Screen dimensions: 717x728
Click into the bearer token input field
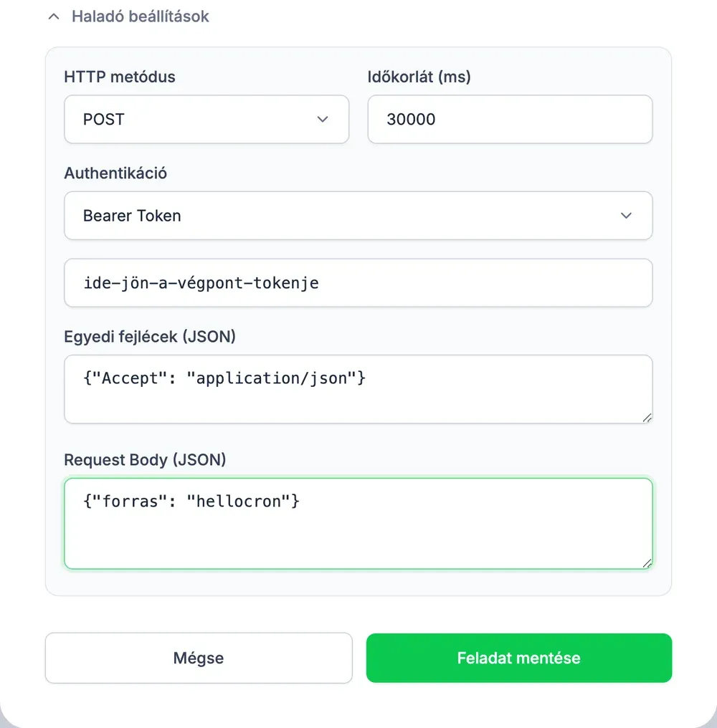(x=358, y=283)
